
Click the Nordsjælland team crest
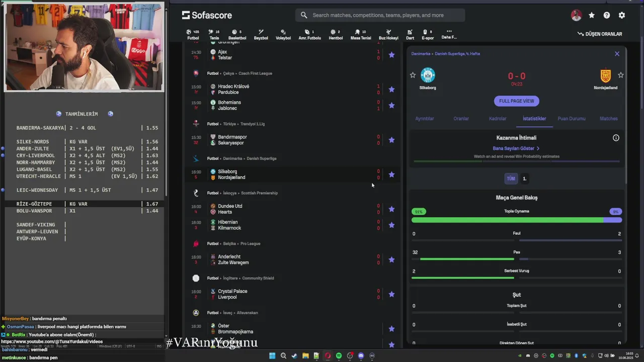tap(605, 76)
